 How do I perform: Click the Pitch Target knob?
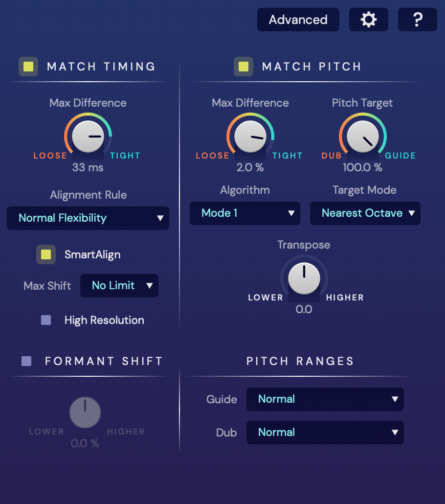coord(363,137)
